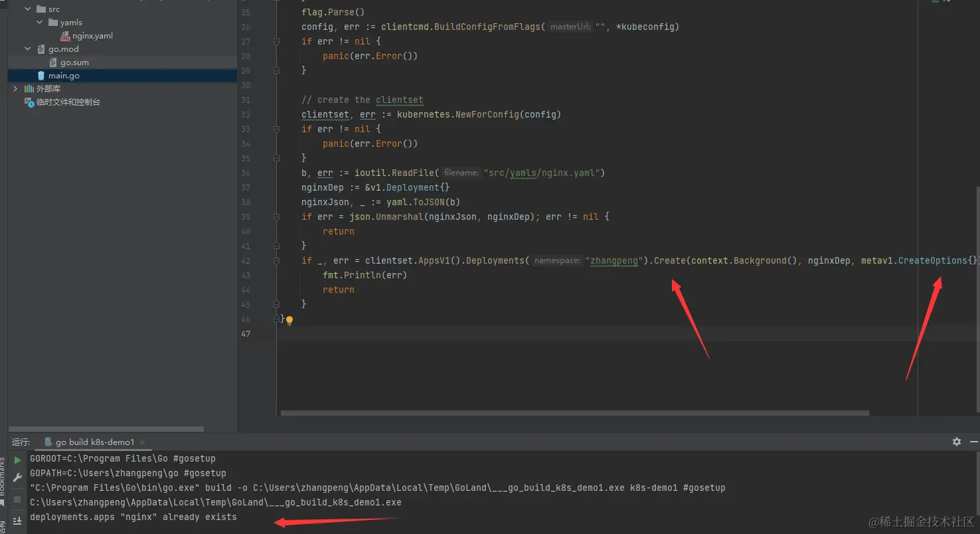Open Run panel settings gear
980x534 pixels.
coord(956,442)
